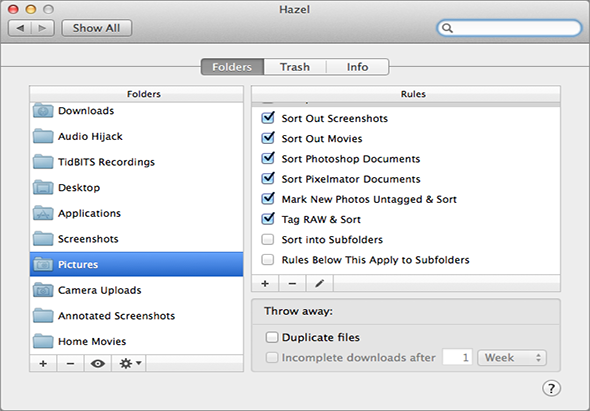This screenshot has height=411, width=590.
Task: Select the Sort Out Movies rule name
Action: click(322, 139)
